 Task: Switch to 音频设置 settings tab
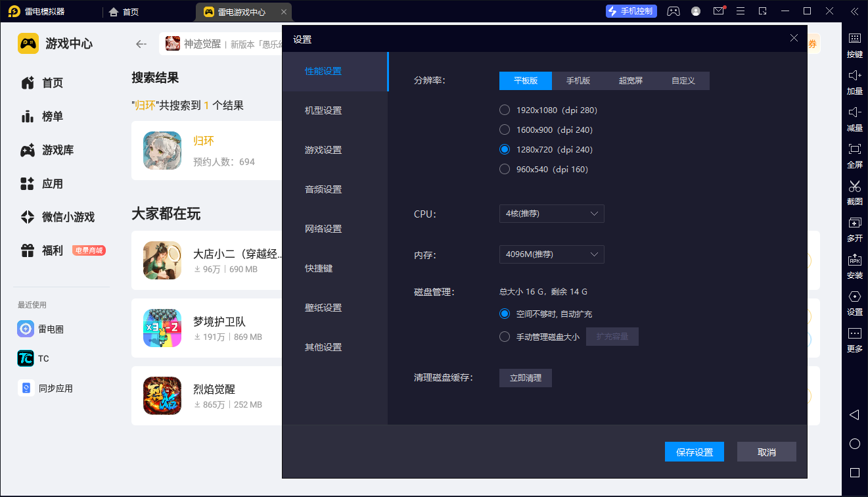335,189
